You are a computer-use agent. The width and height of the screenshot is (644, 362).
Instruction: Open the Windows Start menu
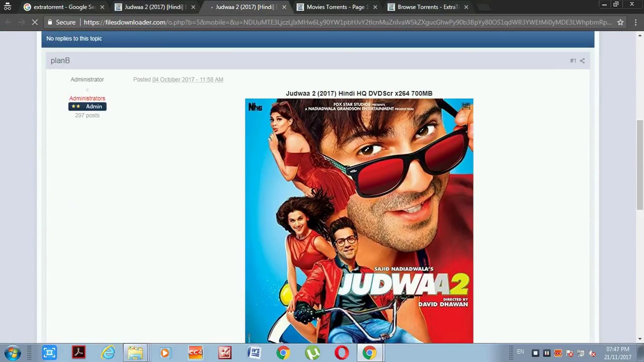coord(13,352)
